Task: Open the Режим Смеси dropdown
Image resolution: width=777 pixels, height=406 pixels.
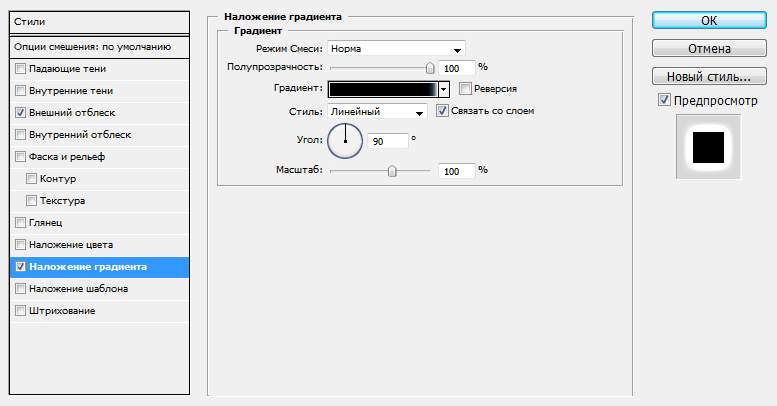Action: click(396, 49)
